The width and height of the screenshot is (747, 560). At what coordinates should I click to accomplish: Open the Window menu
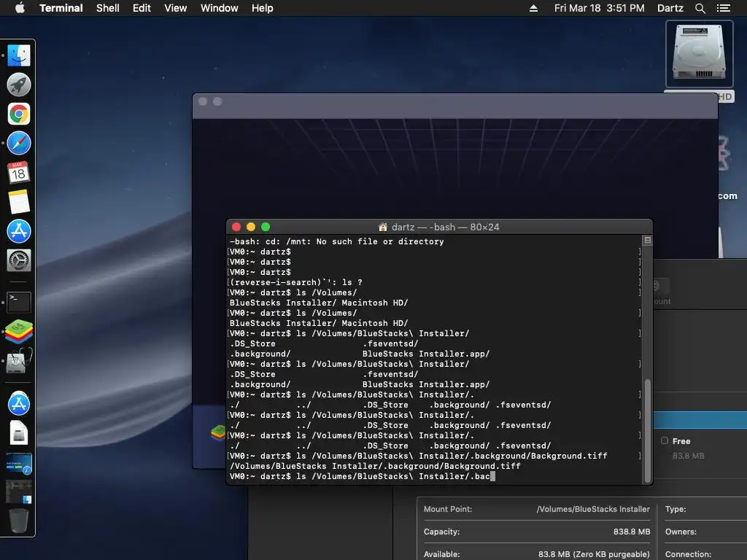pos(219,8)
